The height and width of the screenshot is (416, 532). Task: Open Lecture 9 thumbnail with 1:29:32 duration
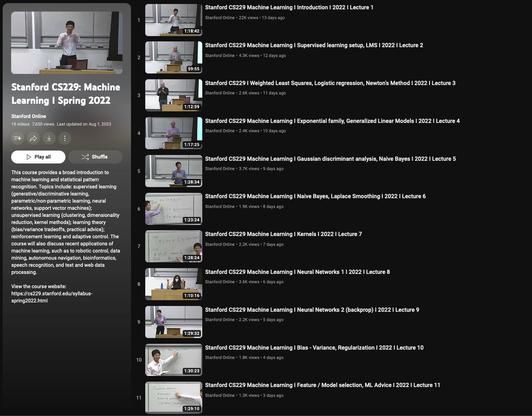click(174, 322)
